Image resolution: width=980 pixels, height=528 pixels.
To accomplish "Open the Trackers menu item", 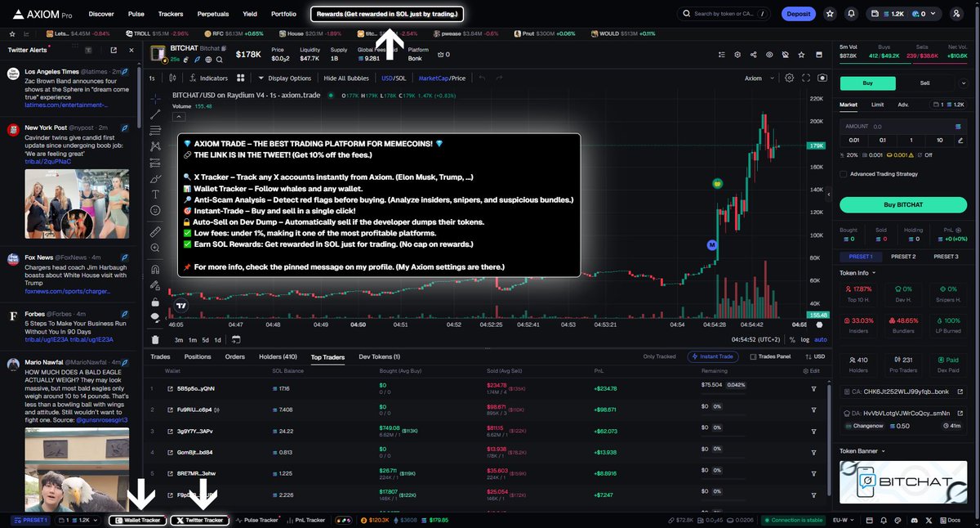I will click(171, 14).
